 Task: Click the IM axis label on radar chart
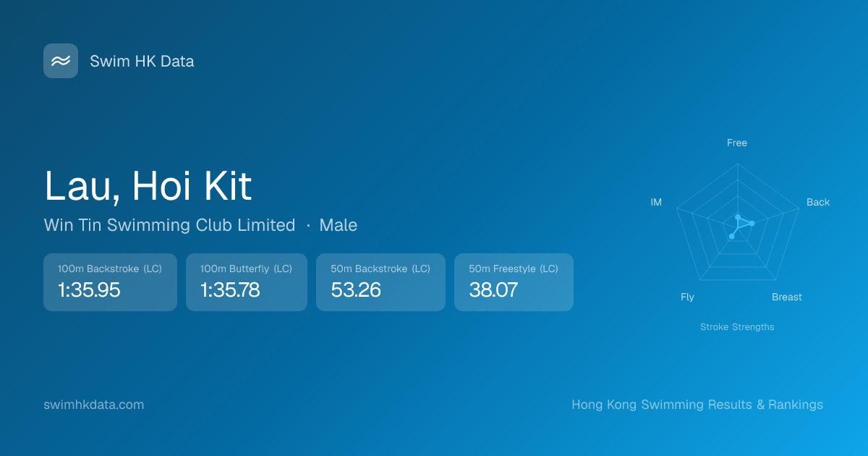656,202
